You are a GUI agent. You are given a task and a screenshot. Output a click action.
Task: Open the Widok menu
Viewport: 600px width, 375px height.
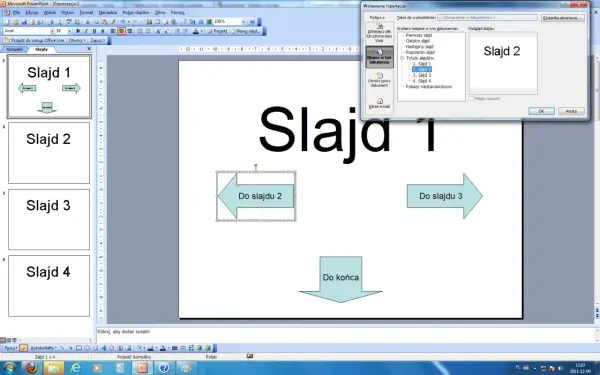(50, 13)
